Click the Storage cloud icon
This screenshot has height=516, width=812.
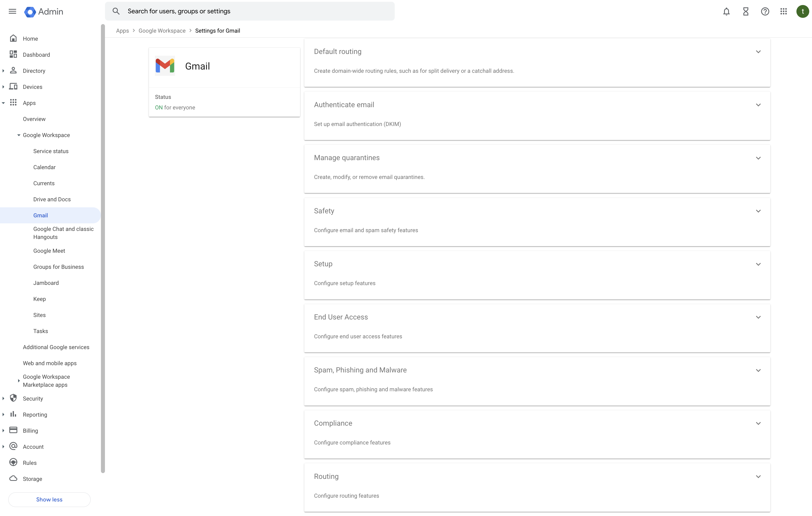(x=14, y=479)
